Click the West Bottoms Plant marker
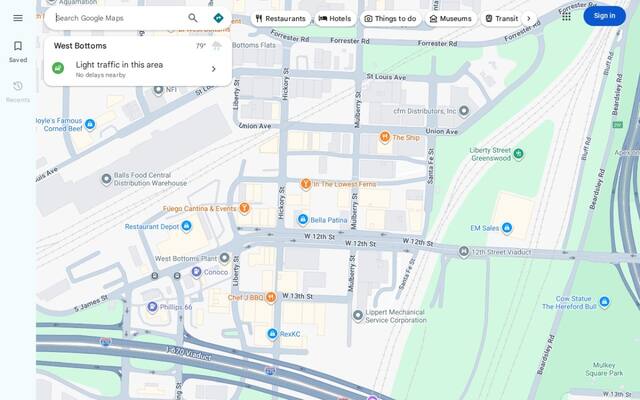Image resolution: width=640 pixels, height=400 pixels. pos(224,258)
